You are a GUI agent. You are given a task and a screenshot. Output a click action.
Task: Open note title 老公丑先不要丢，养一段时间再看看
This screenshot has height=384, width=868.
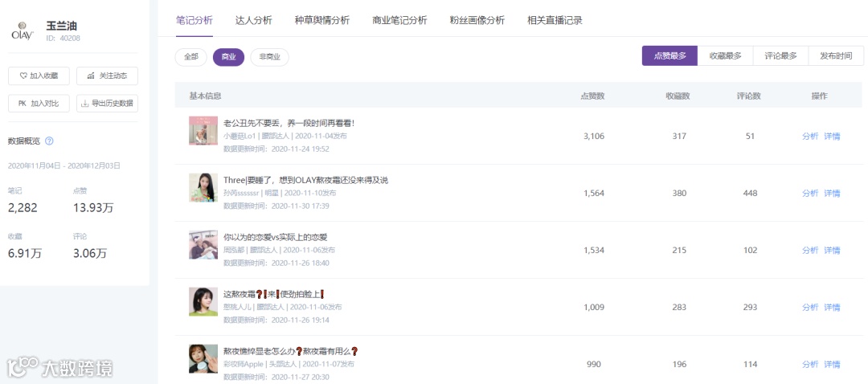pos(289,123)
